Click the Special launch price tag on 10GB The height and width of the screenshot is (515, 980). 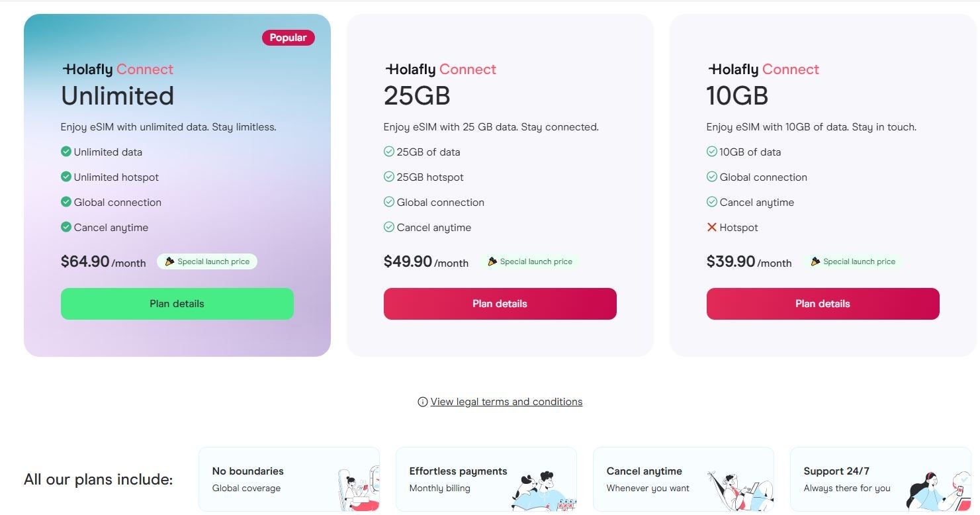coord(853,261)
